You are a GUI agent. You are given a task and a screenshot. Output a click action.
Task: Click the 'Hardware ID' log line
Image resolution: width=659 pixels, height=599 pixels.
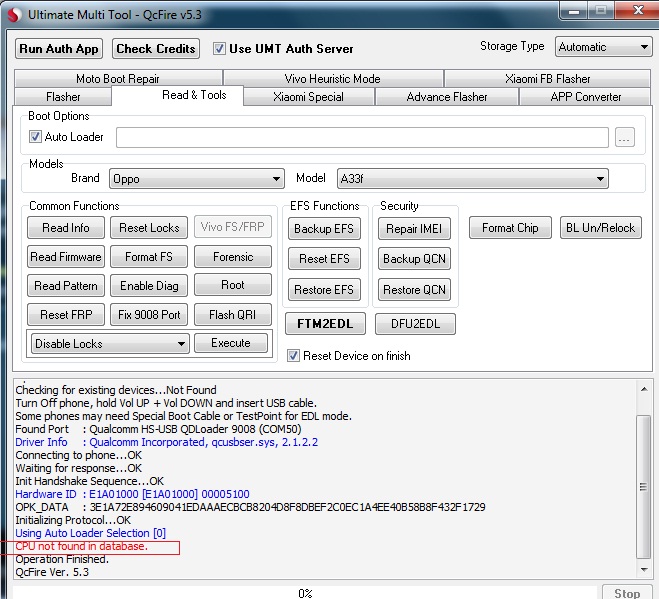132,494
